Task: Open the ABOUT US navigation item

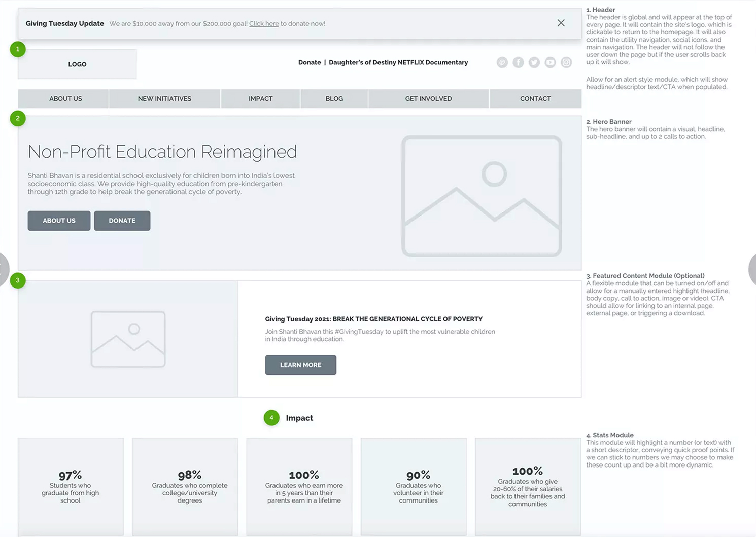Action: (x=63, y=99)
